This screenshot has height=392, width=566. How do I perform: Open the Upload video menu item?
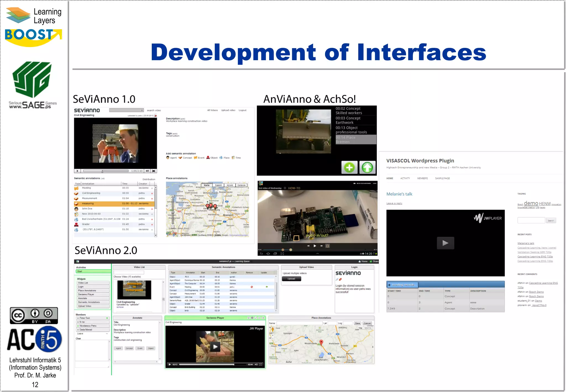[x=228, y=110]
